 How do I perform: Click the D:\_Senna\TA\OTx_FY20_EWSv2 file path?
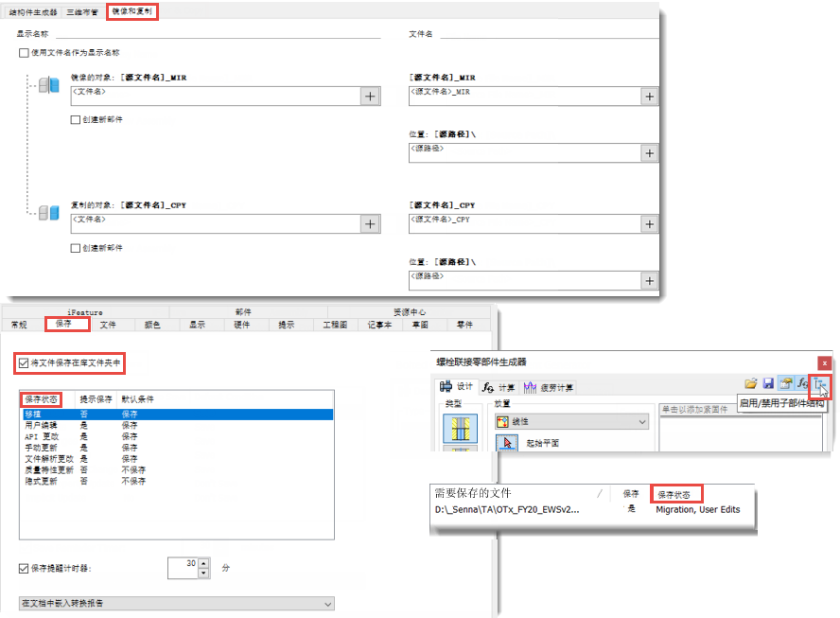pos(507,510)
